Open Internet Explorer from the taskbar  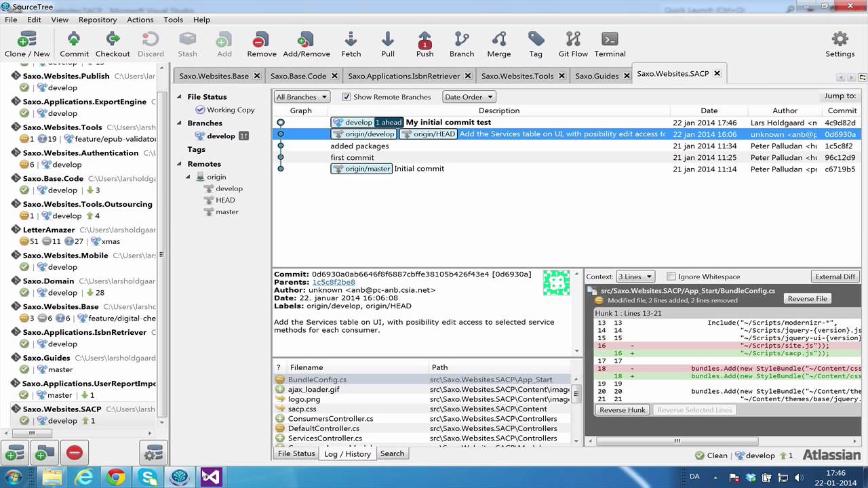pyautogui.click(x=83, y=476)
